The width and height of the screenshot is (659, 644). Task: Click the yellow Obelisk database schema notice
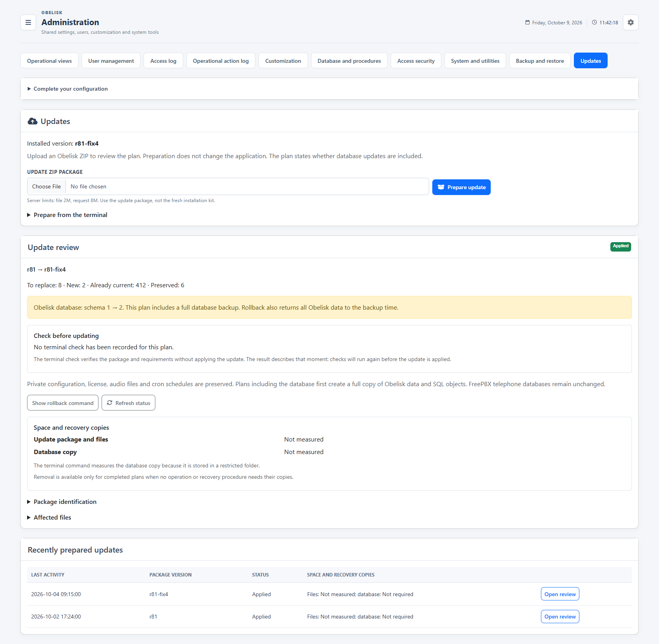[x=329, y=307]
